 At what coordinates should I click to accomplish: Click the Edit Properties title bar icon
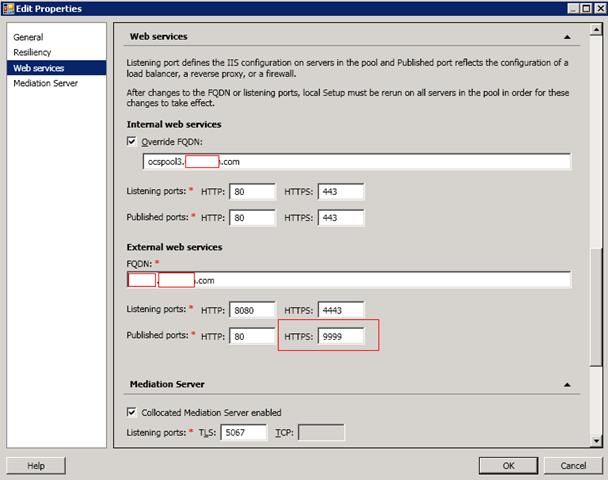point(8,8)
